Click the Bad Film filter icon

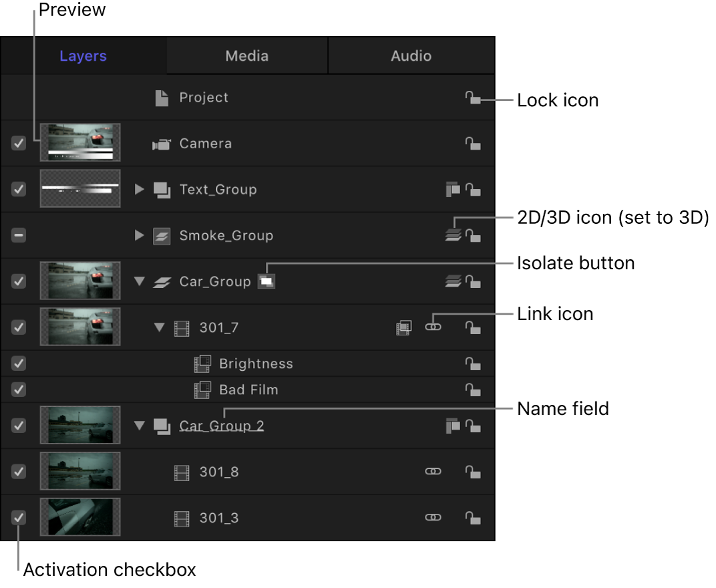tap(202, 390)
